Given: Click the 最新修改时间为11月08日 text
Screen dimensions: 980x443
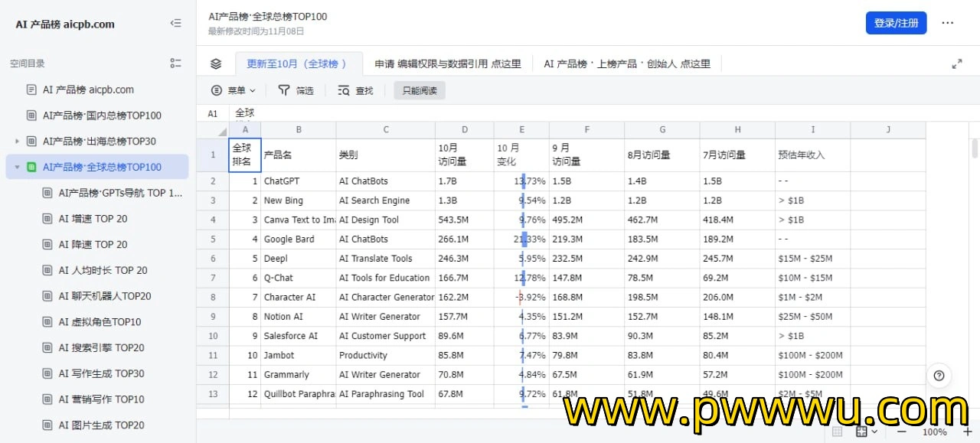Looking at the screenshot, I should click(x=256, y=31).
